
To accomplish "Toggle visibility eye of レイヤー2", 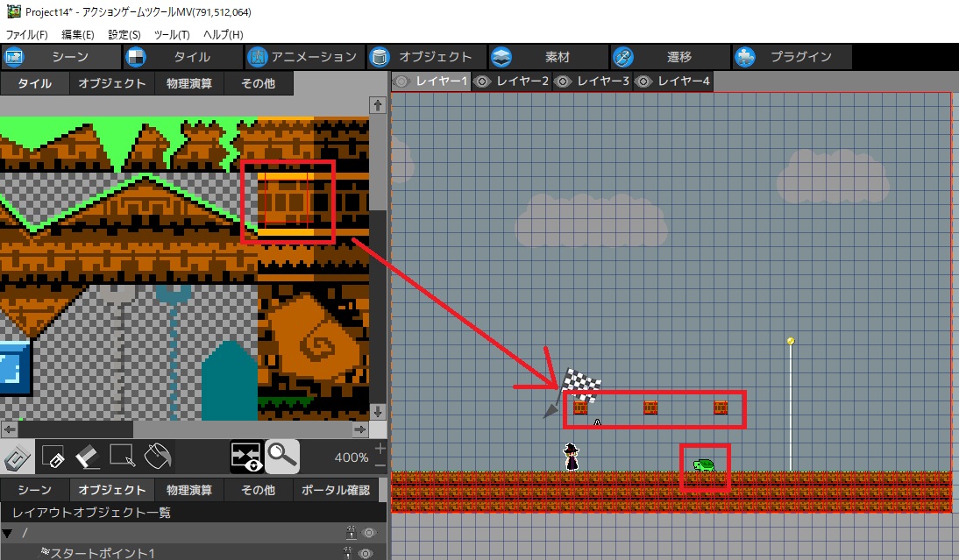I will tap(482, 82).
